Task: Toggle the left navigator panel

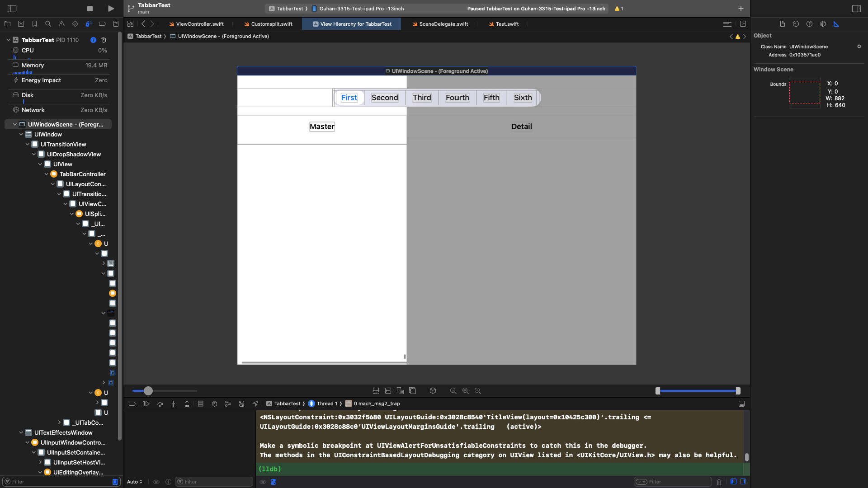Action: (x=12, y=9)
